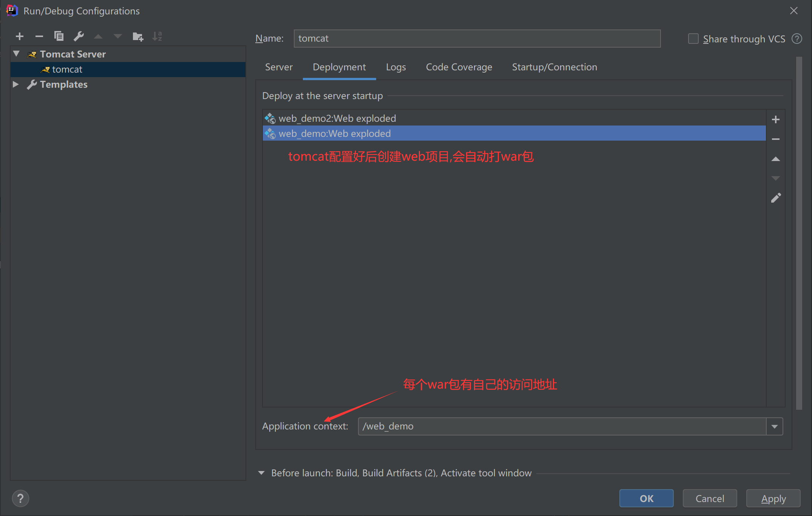Copy the selected configuration

click(59, 36)
